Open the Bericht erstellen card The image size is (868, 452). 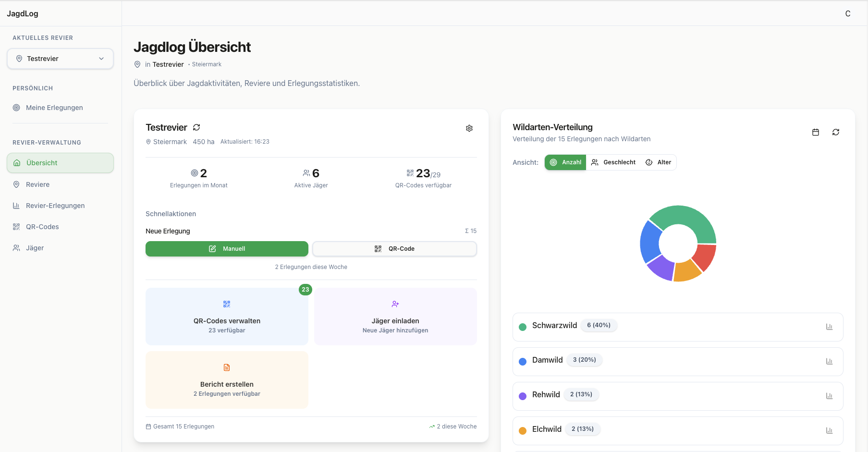click(x=226, y=379)
